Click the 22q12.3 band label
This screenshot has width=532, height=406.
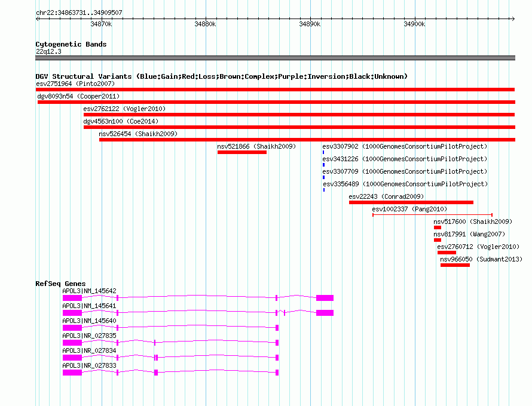tap(48, 51)
